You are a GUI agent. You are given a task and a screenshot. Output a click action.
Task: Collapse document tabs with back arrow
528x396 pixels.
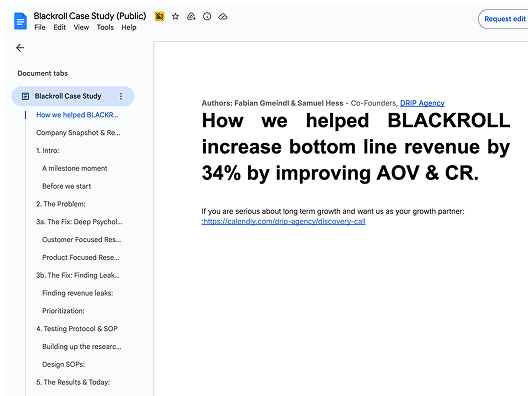[20, 48]
